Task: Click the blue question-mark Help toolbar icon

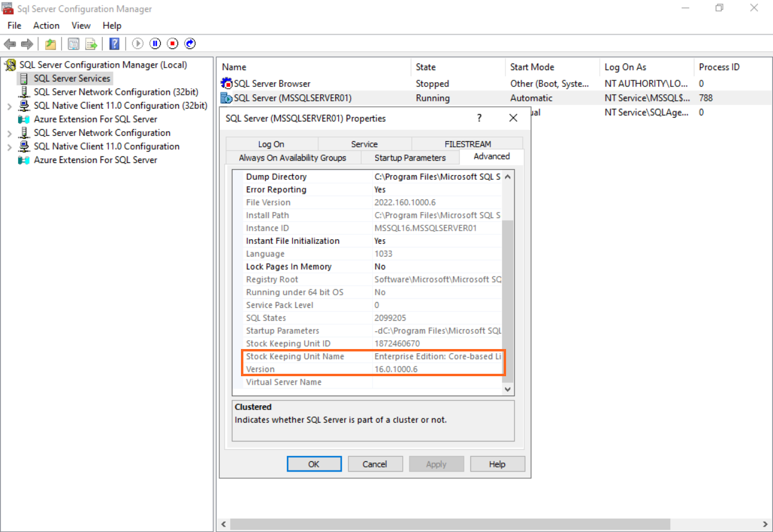Action: click(x=114, y=44)
